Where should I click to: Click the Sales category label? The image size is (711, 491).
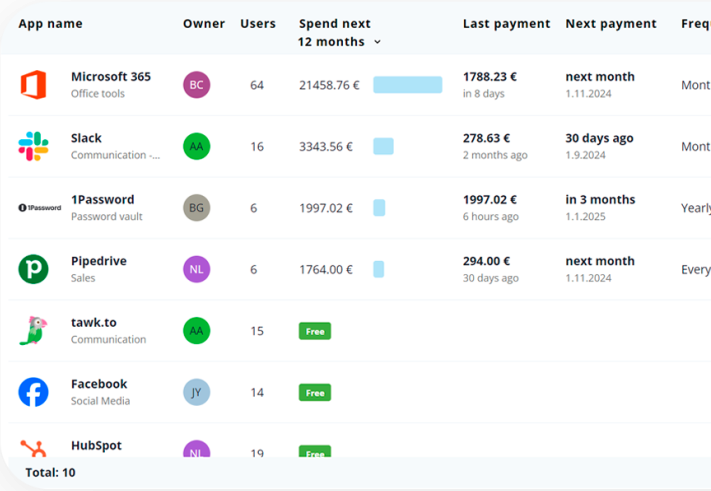[x=83, y=278]
